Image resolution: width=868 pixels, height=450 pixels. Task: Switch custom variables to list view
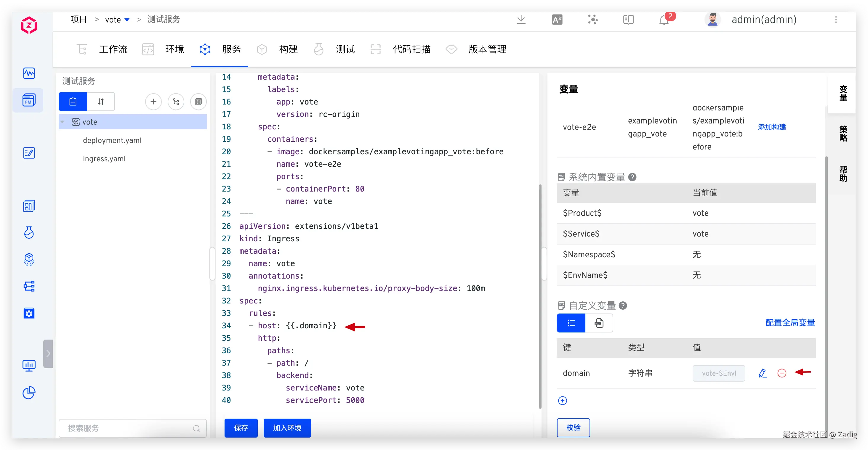[571, 323]
